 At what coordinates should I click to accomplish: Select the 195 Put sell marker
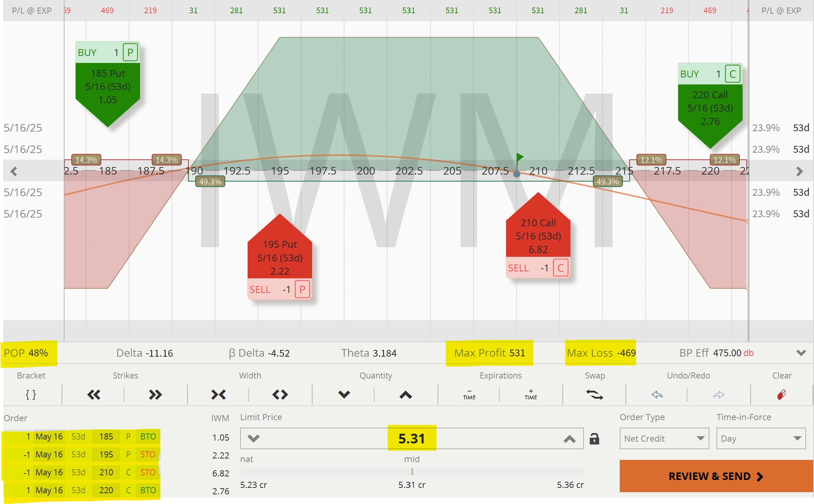pyautogui.click(x=280, y=258)
